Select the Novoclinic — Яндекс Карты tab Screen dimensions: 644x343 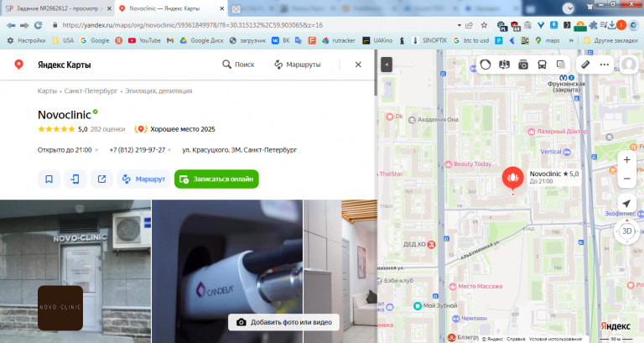tap(171, 8)
